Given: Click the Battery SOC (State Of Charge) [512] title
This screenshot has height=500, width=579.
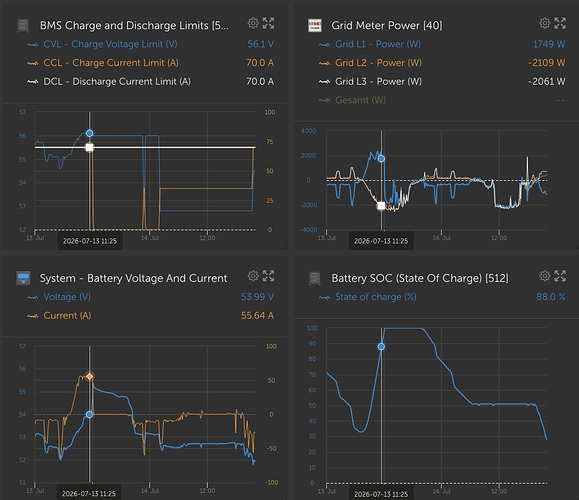Looking at the screenshot, I should pyautogui.click(x=420, y=278).
